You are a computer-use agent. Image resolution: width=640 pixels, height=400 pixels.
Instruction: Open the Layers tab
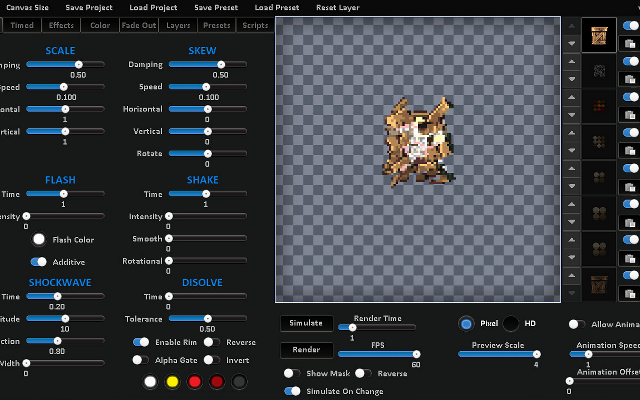(178, 25)
